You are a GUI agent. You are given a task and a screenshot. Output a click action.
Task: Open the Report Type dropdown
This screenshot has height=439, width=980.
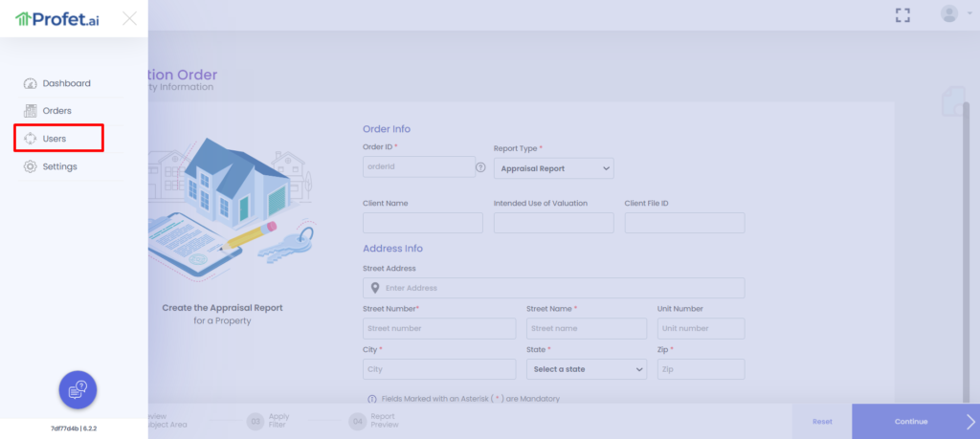pos(553,168)
